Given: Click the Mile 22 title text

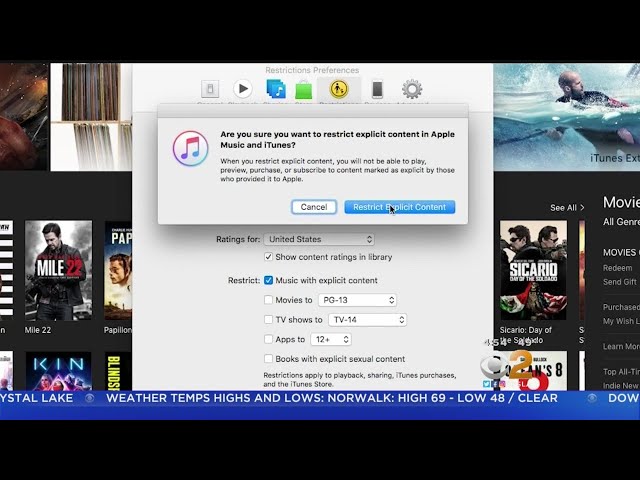Looking at the screenshot, I should point(38,330).
